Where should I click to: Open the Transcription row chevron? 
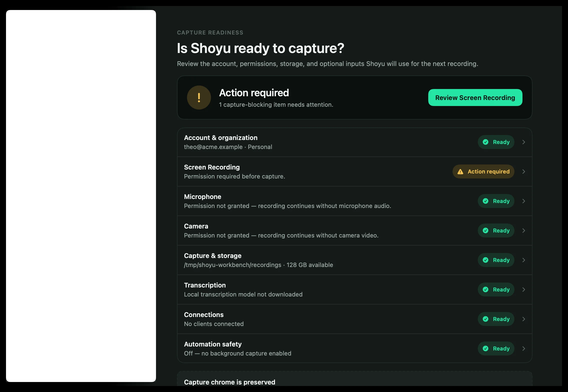click(x=523, y=289)
